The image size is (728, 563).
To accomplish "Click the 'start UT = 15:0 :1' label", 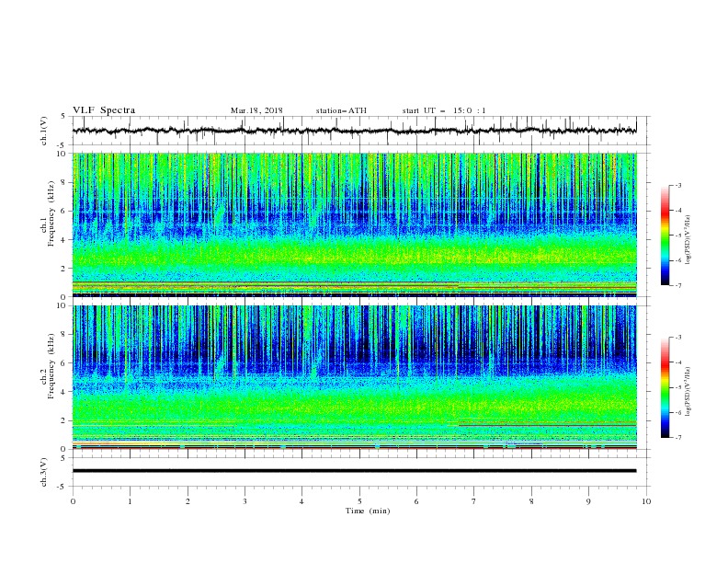I will point(444,110).
